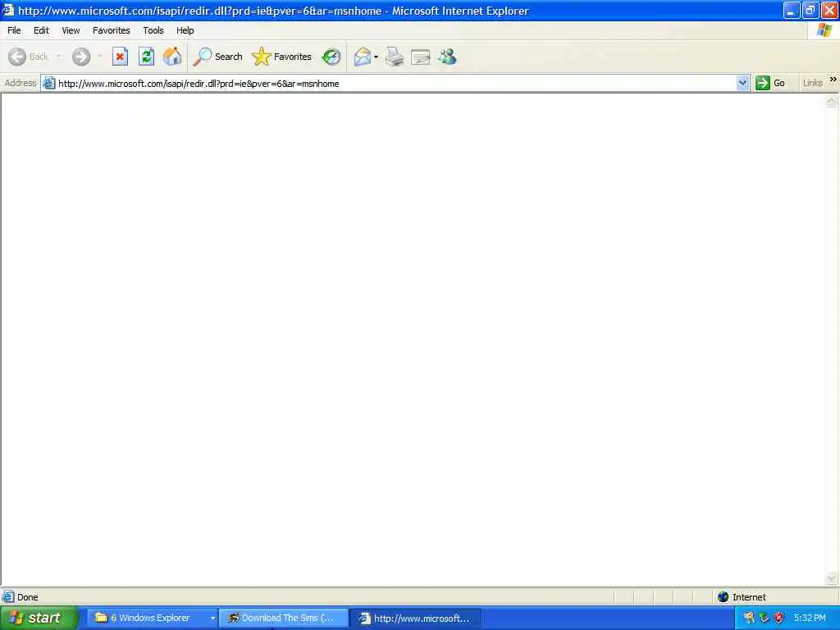Open the Edit menu
The image size is (840, 630).
tap(41, 30)
